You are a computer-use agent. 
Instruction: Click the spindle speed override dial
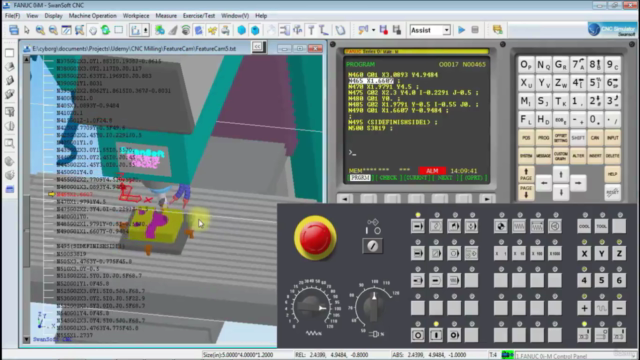coord(373,307)
